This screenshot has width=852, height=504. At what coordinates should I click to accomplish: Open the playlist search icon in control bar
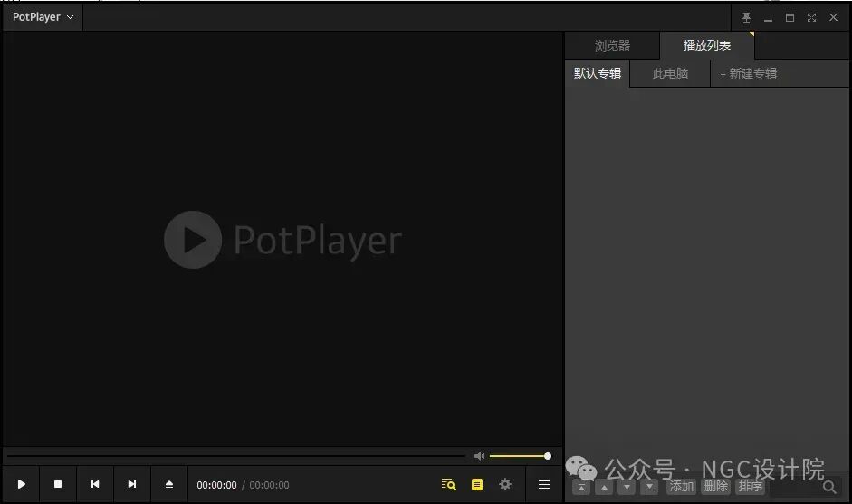[448, 484]
